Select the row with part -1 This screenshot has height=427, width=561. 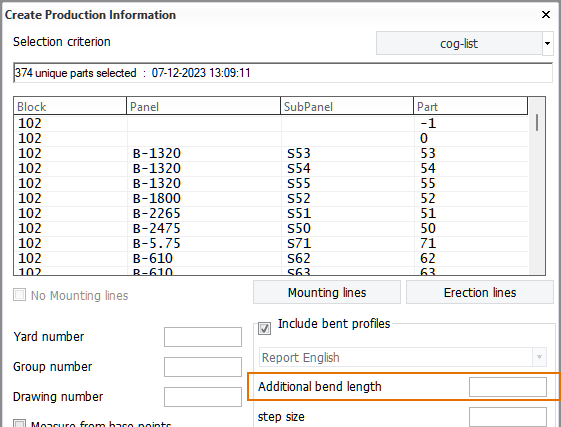coord(271,123)
